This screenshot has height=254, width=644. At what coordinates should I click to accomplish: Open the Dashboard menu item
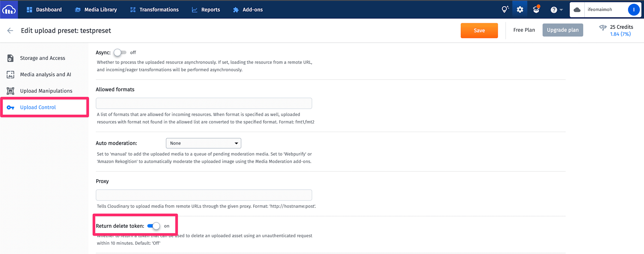click(44, 10)
